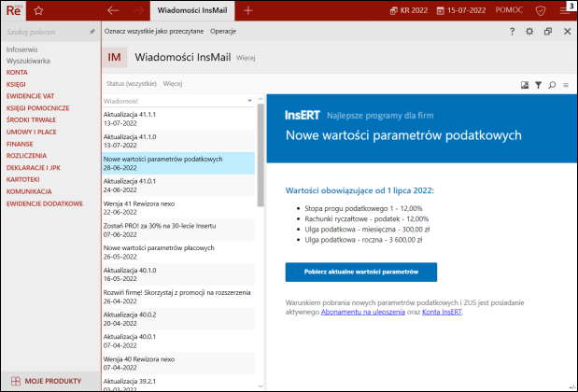Toggle the image preview pane icon

(525, 85)
